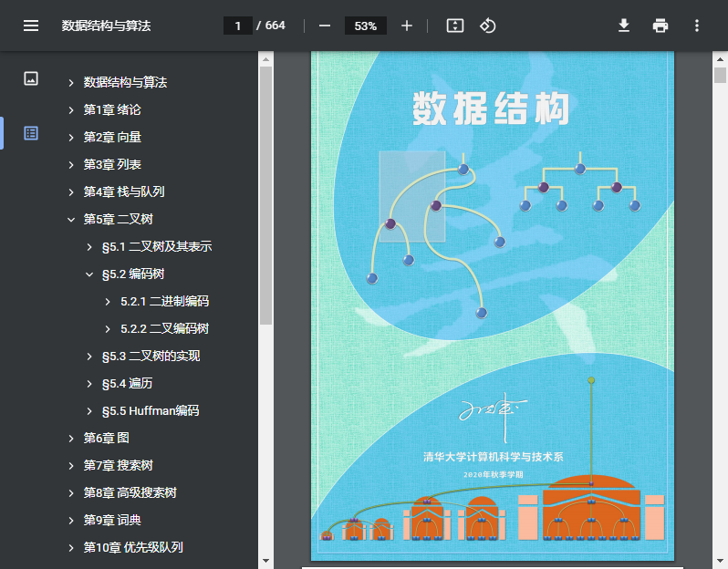Image resolution: width=728 pixels, height=569 pixels.
Task: Expand the 第6章 图 chapter arrow
Action: click(x=71, y=438)
